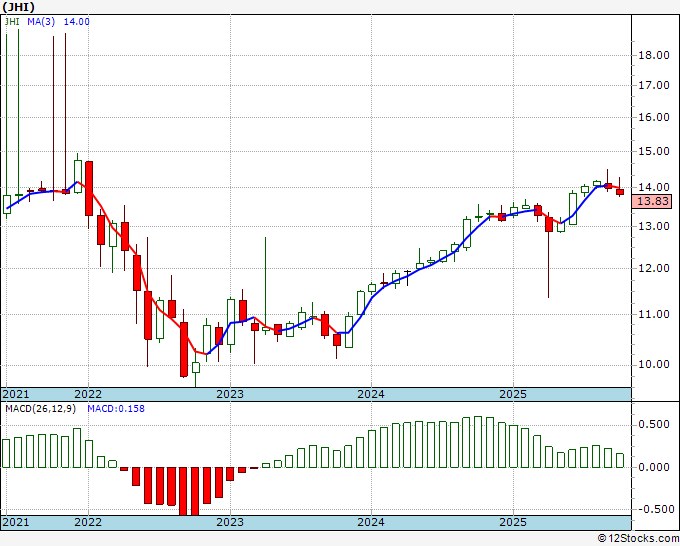This screenshot has height=546, width=680.
Task: Click the 2023 label on MACD time axis
Action: [x=230, y=522]
